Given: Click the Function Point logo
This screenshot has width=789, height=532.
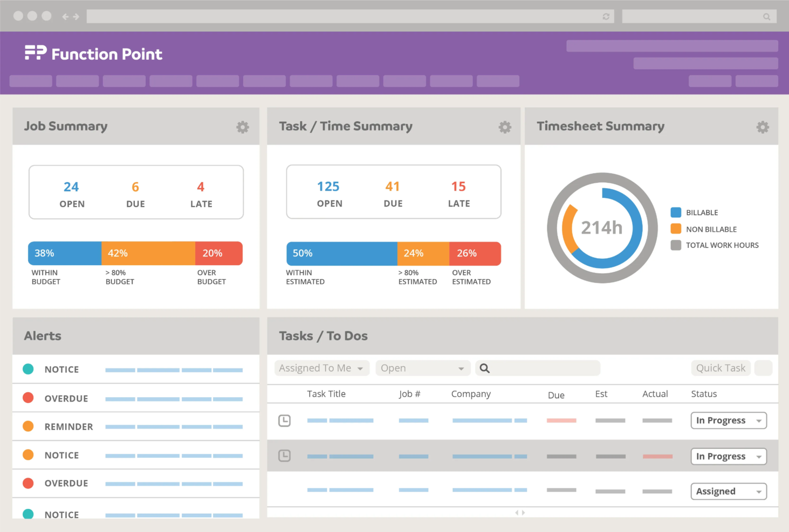Looking at the screenshot, I should tap(93, 53).
